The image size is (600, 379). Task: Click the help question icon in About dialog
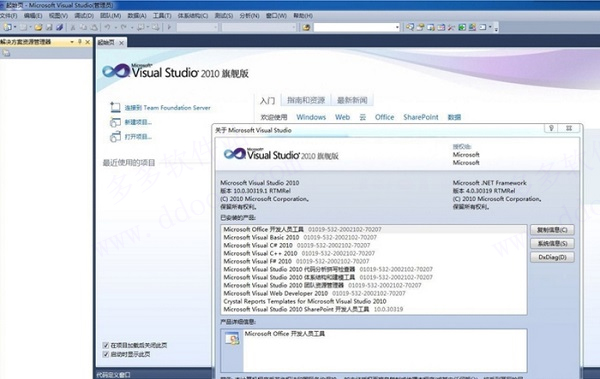tap(551, 128)
